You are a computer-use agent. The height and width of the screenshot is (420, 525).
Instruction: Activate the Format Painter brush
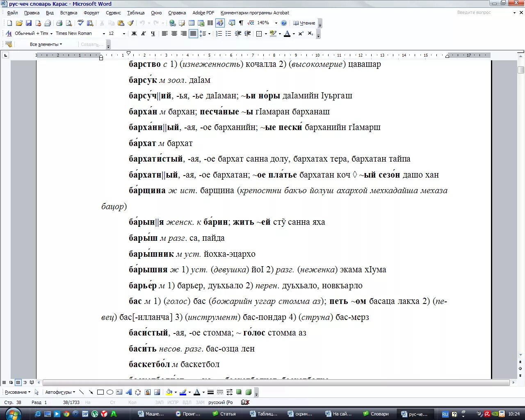(130, 23)
